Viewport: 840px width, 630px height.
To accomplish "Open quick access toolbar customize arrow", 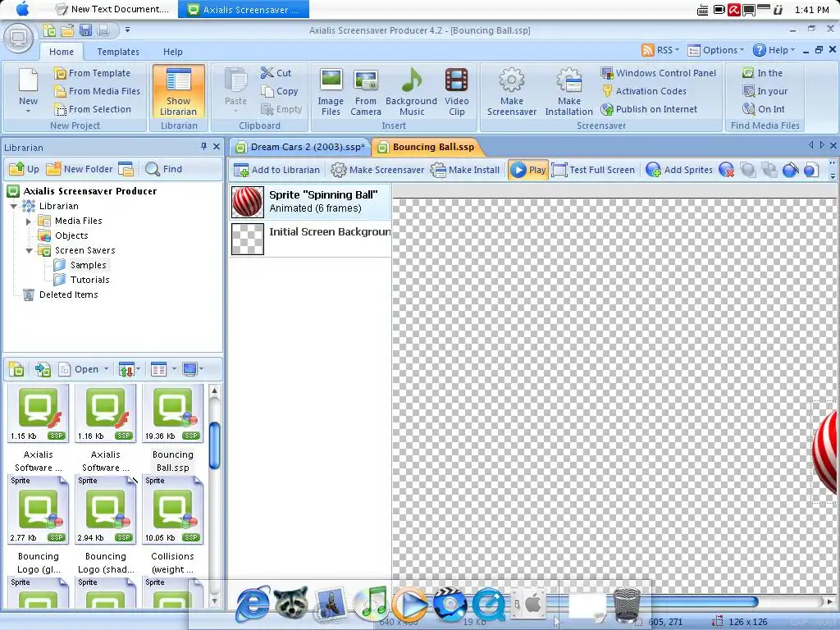I will click(127, 30).
